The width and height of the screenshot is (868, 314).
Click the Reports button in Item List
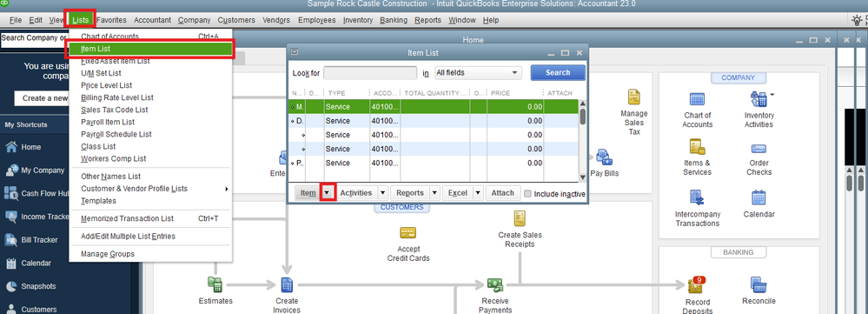click(x=410, y=193)
